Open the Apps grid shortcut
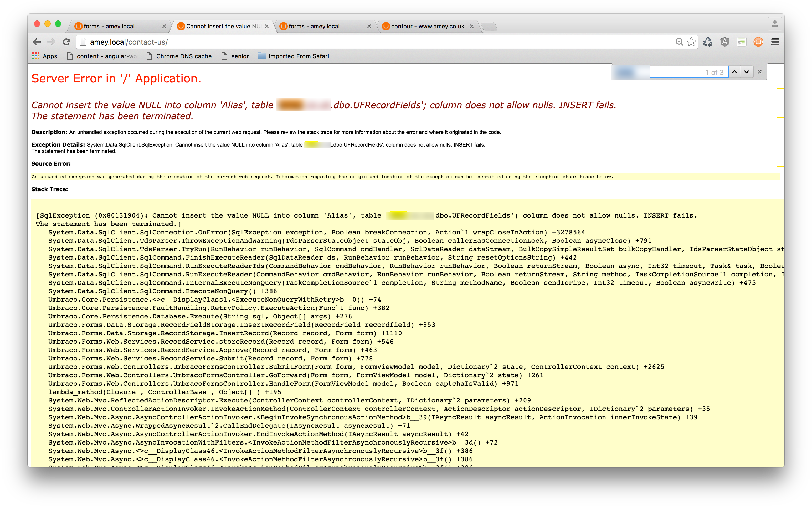Viewport: 812px width, 506px height. click(x=44, y=56)
